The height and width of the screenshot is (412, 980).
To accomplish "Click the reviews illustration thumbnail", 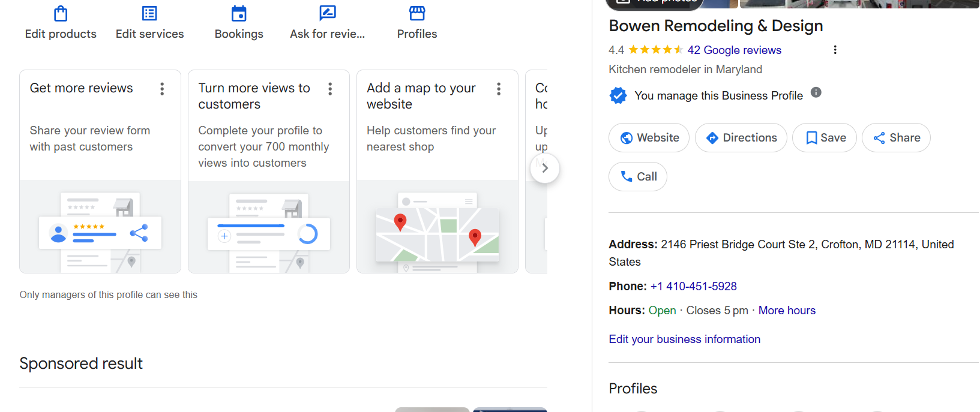I will (x=100, y=227).
